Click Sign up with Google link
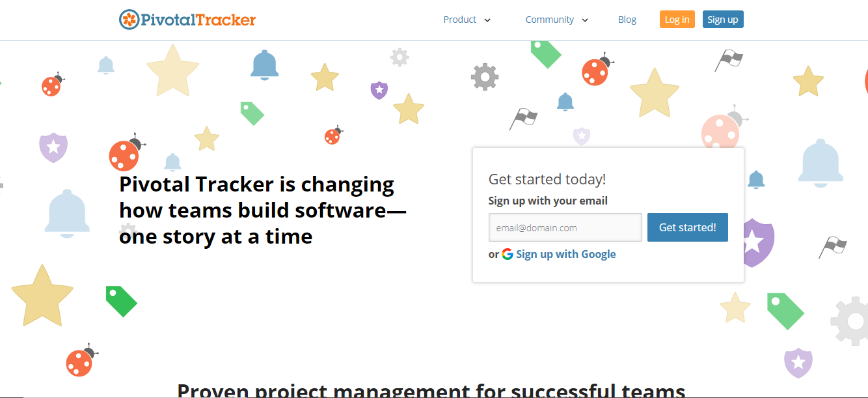 click(x=566, y=254)
